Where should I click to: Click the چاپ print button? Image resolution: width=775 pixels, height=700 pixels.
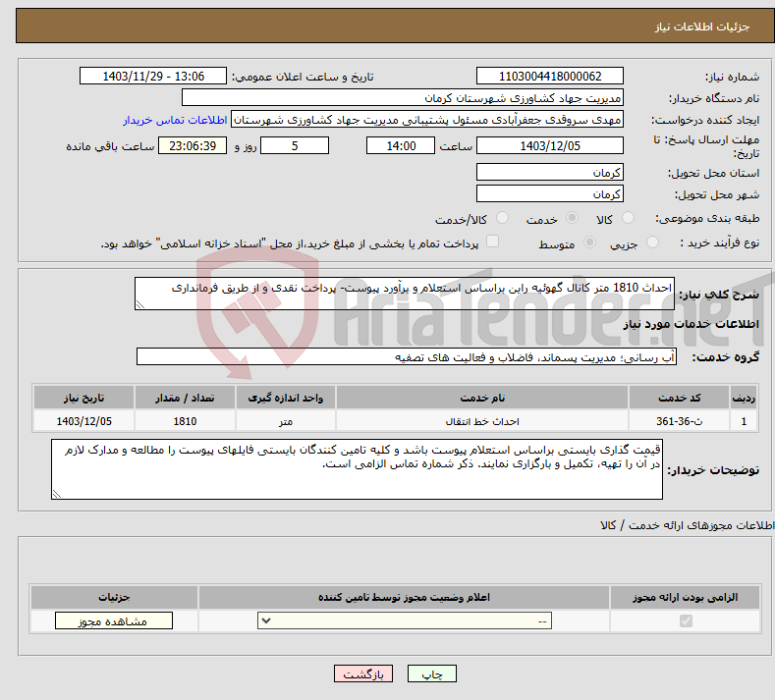432,673
